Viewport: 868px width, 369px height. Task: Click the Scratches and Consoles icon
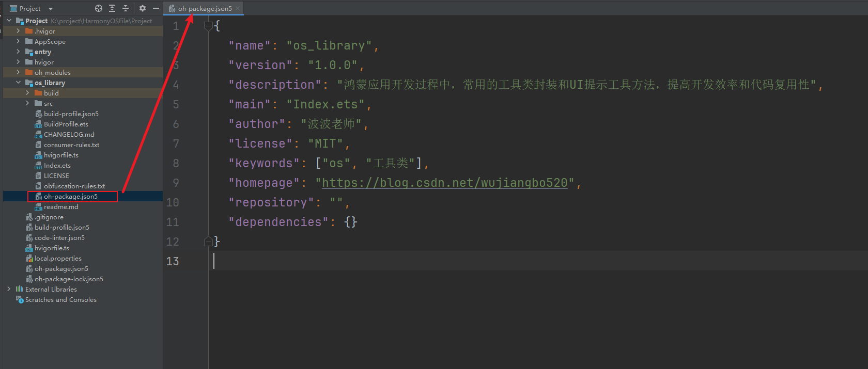point(20,299)
